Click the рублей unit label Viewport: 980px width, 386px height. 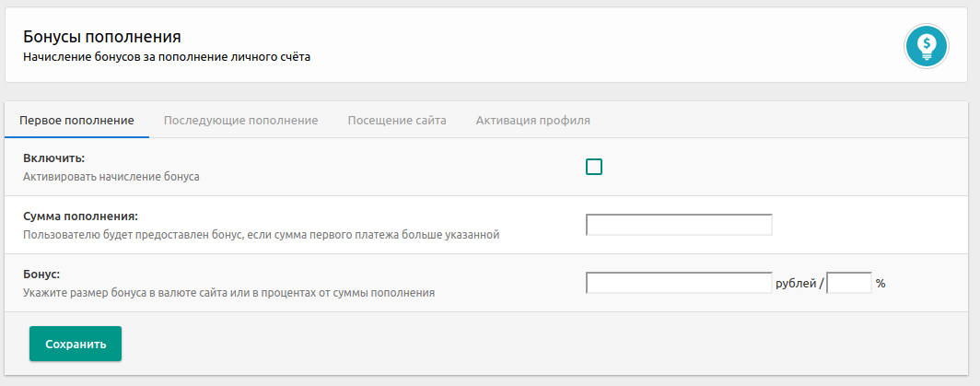pos(796,284)
